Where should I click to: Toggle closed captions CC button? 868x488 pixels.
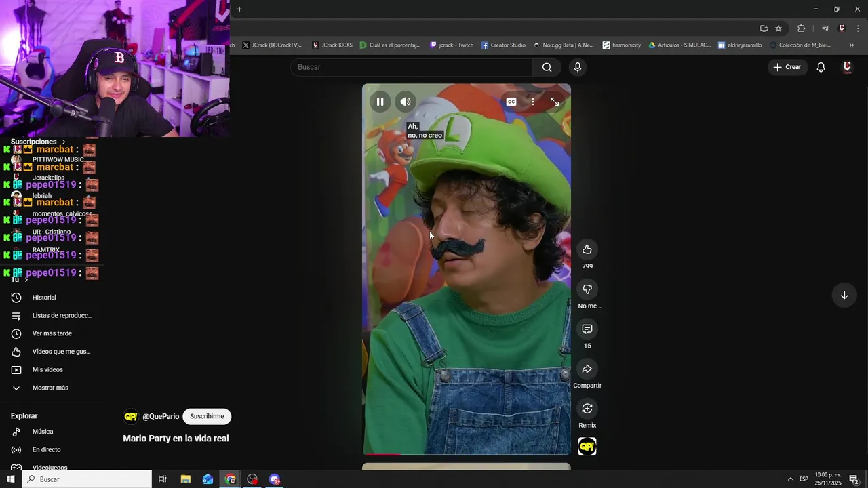pyautogui.click(x=511, y=102)
